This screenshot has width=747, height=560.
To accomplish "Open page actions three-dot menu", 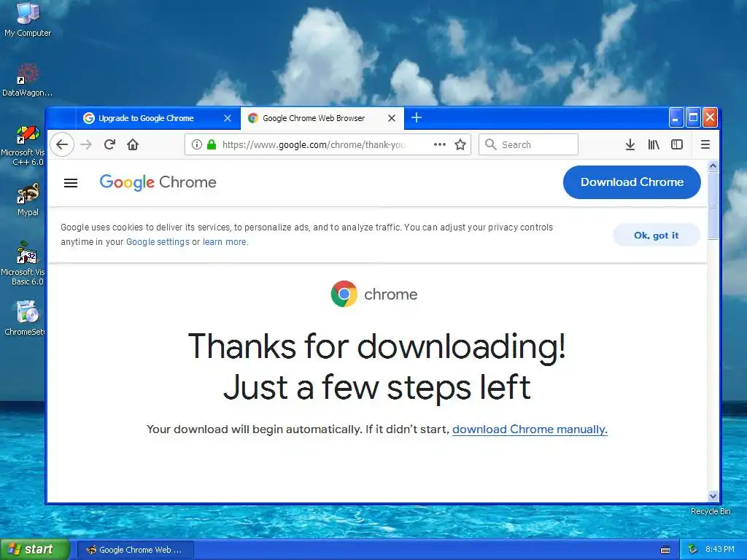I will [x=440, y=144].
